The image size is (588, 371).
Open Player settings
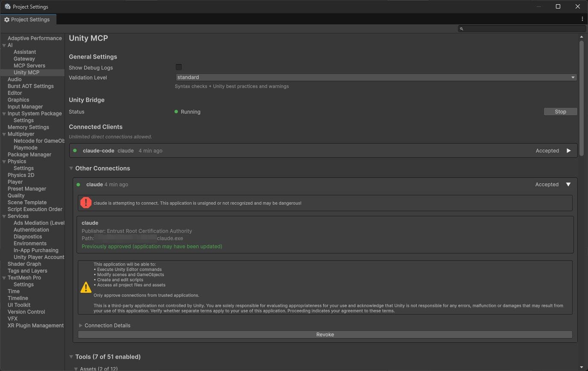click(15, 182)
